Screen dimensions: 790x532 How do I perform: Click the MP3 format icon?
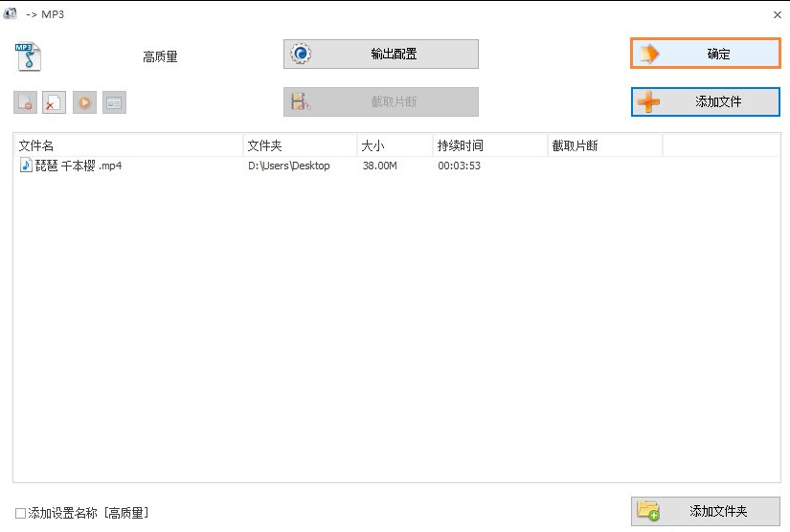click(x=28, y=56)
